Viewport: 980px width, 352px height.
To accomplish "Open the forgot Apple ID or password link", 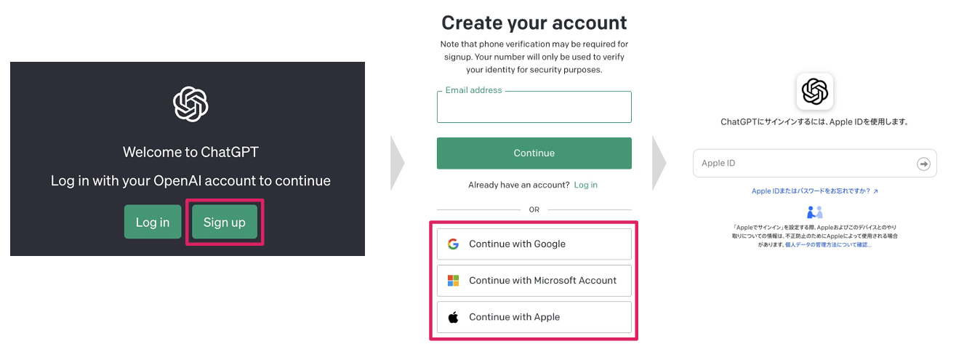I will click(814, 191).
